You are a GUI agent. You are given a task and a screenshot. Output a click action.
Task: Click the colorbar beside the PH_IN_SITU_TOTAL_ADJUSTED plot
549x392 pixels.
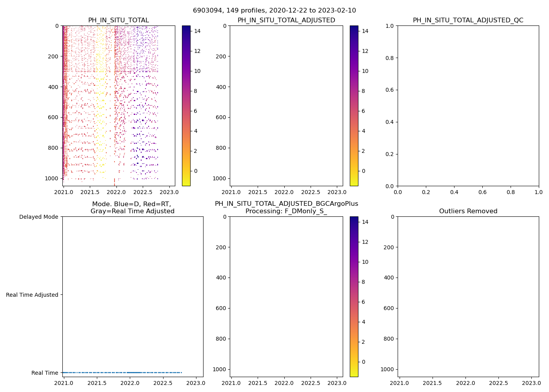(x=354, y=106)
